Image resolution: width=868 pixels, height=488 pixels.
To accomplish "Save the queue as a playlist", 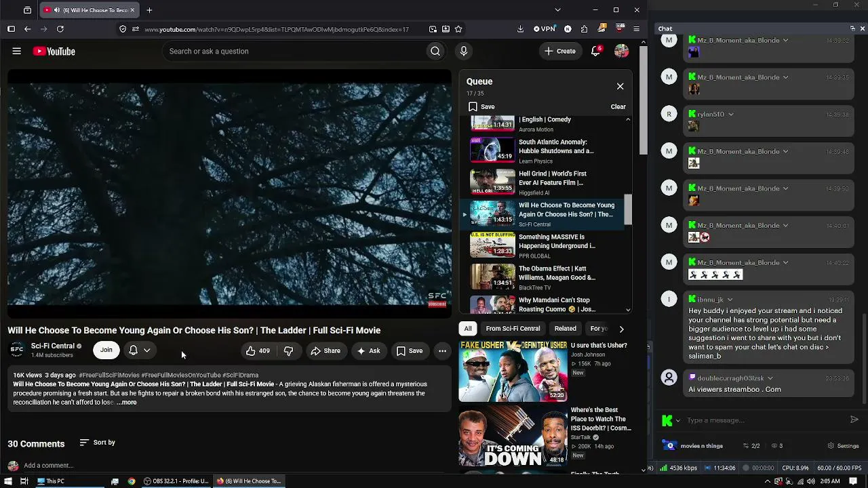I will tap(481, 107).
